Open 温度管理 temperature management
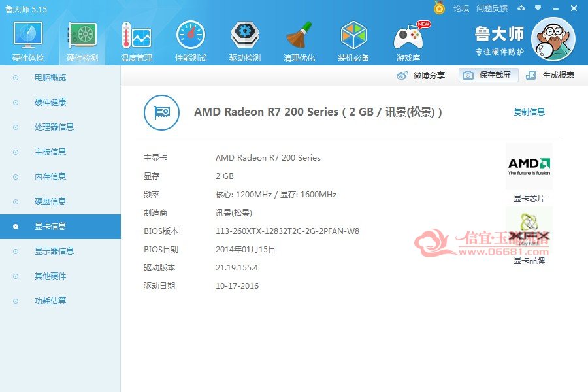This screenshot has height=392, width=588. [137, 35]
